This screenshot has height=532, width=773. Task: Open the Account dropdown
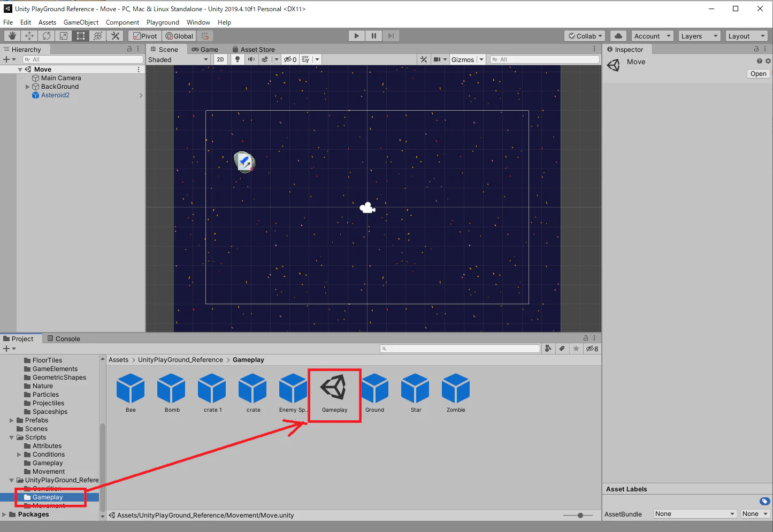pos(652,36)
